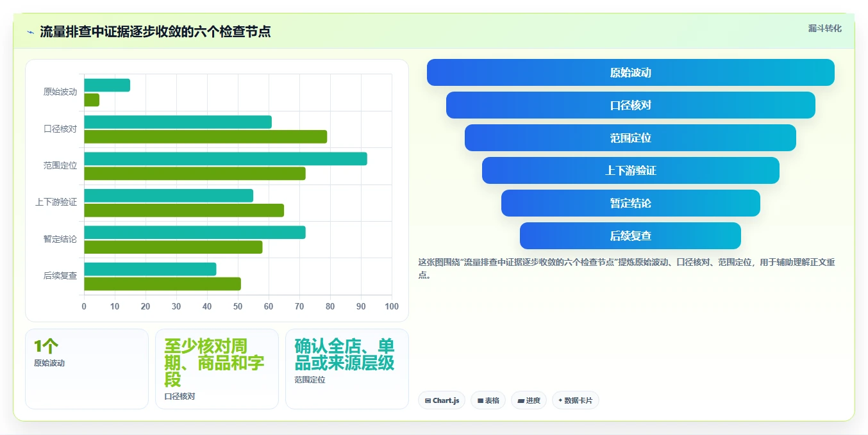Click the green bar for 后续复查
The width and height of the screenshot is (868, 435).
coord(162,284)
